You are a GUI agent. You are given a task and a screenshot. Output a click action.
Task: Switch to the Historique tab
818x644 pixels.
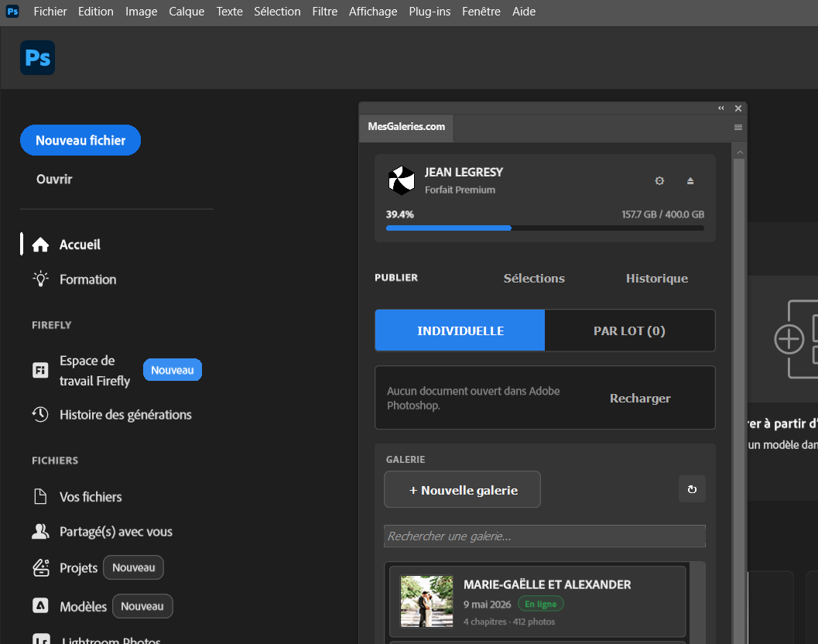click(x=657, y=278)
